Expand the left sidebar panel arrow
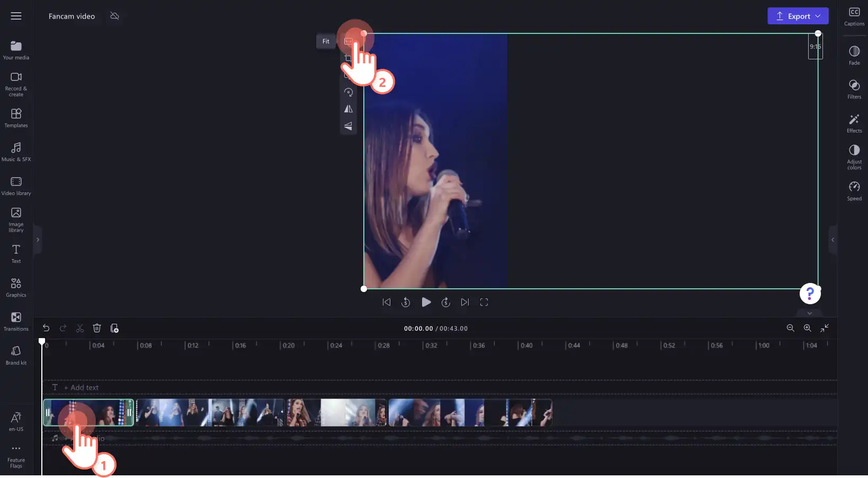The image size is (868, 478). click(38, 240)
